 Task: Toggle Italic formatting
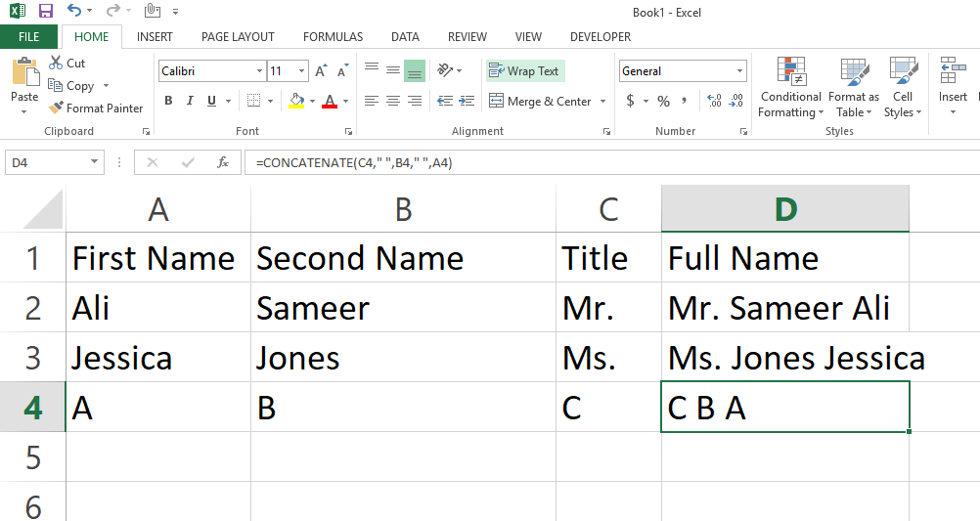point(190,101)
